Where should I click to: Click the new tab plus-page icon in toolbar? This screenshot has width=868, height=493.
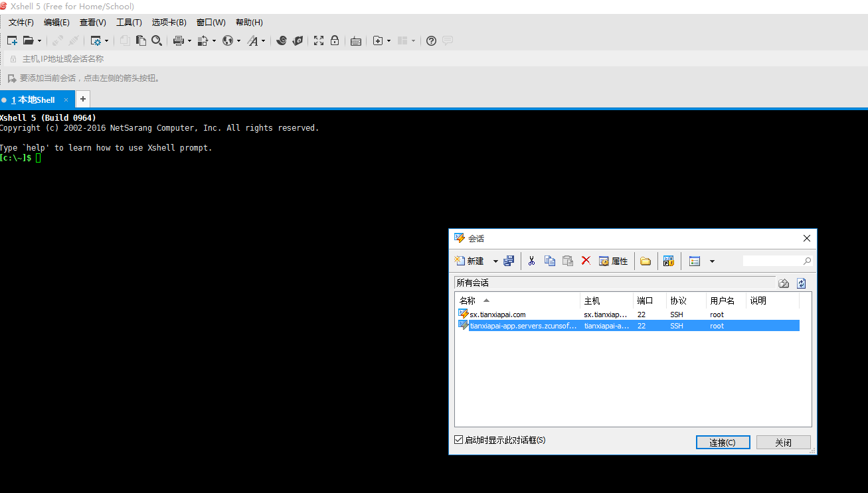coord(378,40)
